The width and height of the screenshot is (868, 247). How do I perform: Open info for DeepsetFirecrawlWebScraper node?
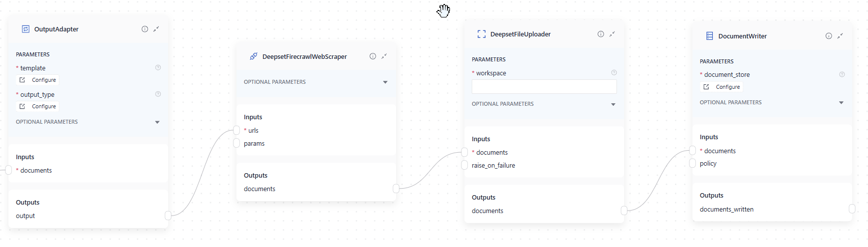pyautogui.click(x=373, y=56)
